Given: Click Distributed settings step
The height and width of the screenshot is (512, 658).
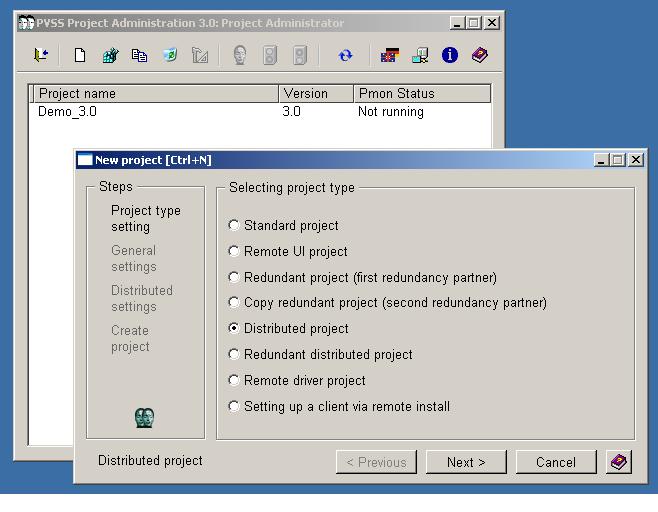Looking at the screenshot, I should (142, 298).
